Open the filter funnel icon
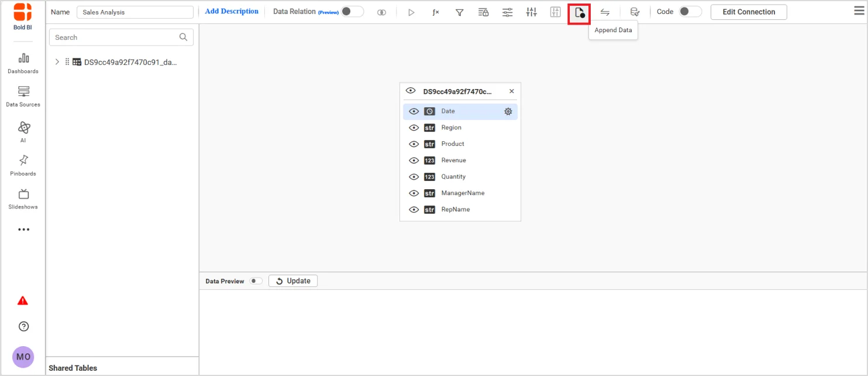Viewport: 868px width, 376px height. (460, 12)
